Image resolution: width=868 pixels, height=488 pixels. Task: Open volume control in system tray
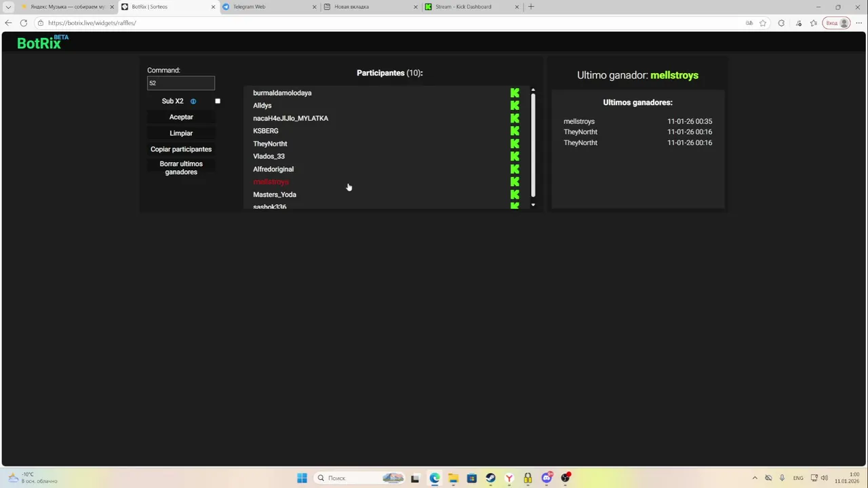[825, 478]
